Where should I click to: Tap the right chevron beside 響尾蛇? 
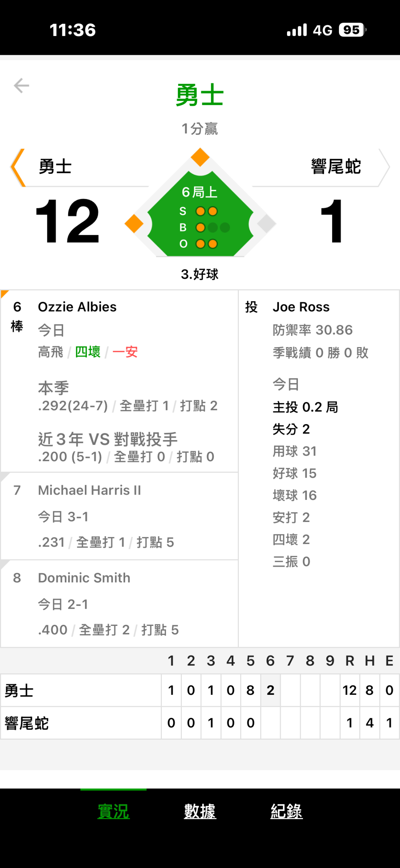(384, 167)
